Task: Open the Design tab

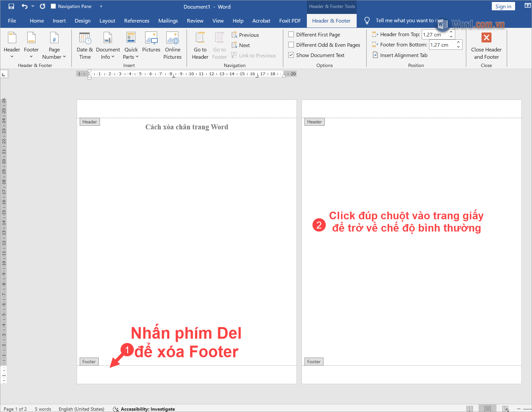Action: 83,21
